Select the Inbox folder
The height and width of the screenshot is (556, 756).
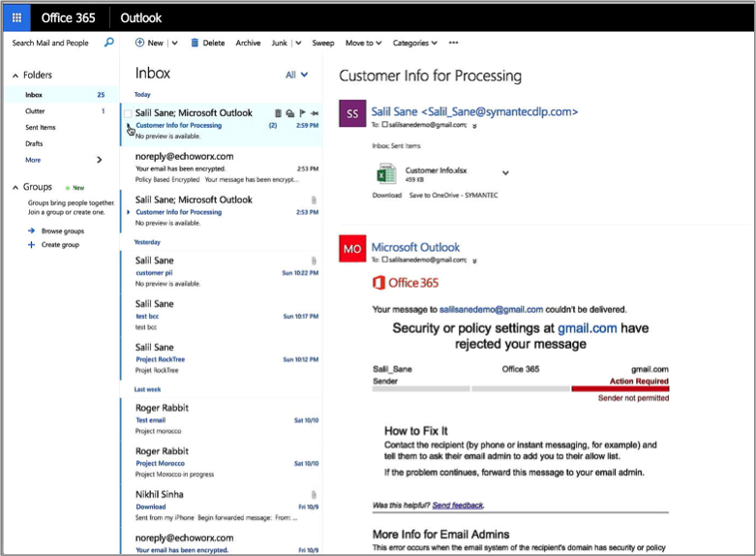(62, 95)
